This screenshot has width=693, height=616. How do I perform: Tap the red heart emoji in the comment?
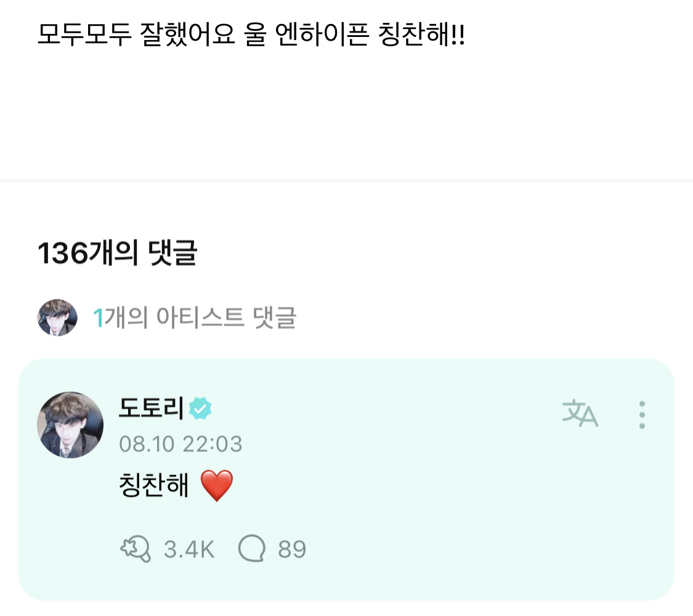click(x=217, y=486)
